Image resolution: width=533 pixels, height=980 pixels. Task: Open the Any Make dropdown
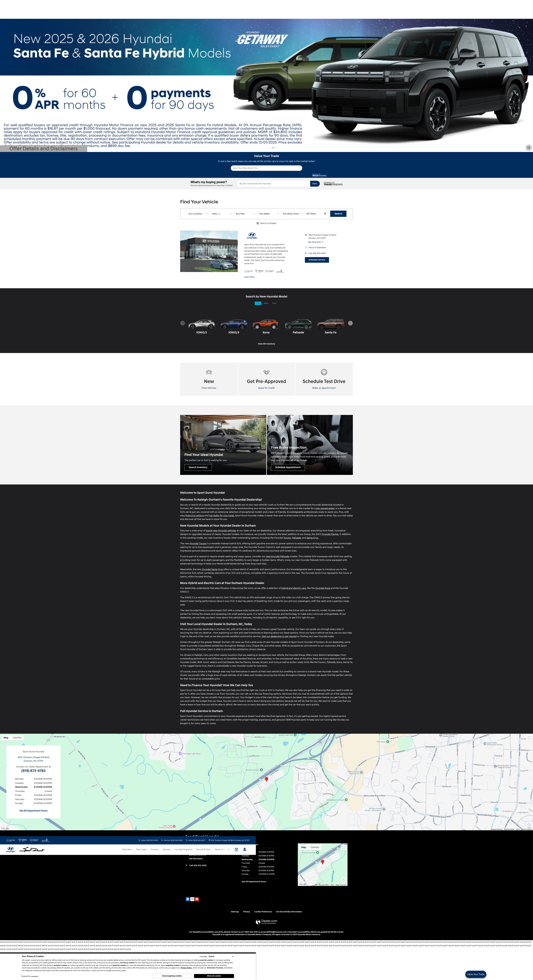click(269, 214)
